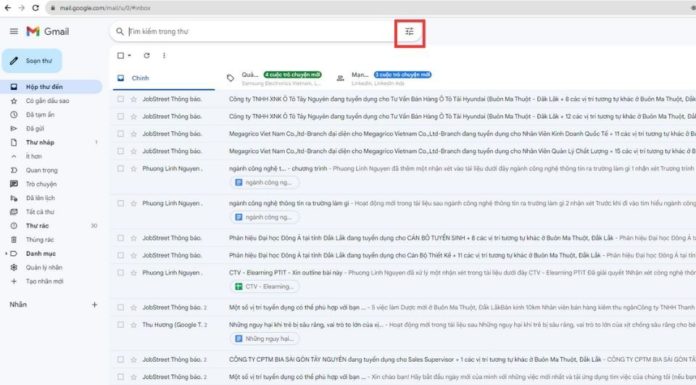Check the 'Xin chào bạn!' JobStreet email

coord(120,377)
